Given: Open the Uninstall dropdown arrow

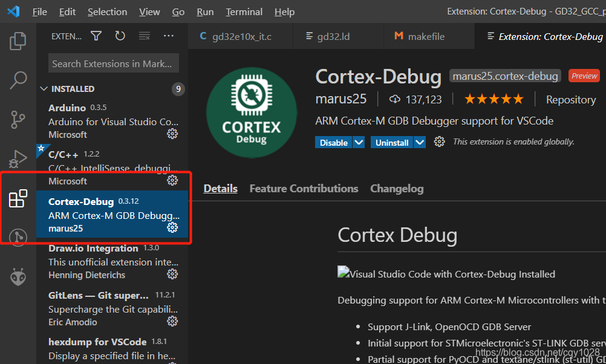Looking at the screenshot, I should pyautogui.click(x=420, y=142).
